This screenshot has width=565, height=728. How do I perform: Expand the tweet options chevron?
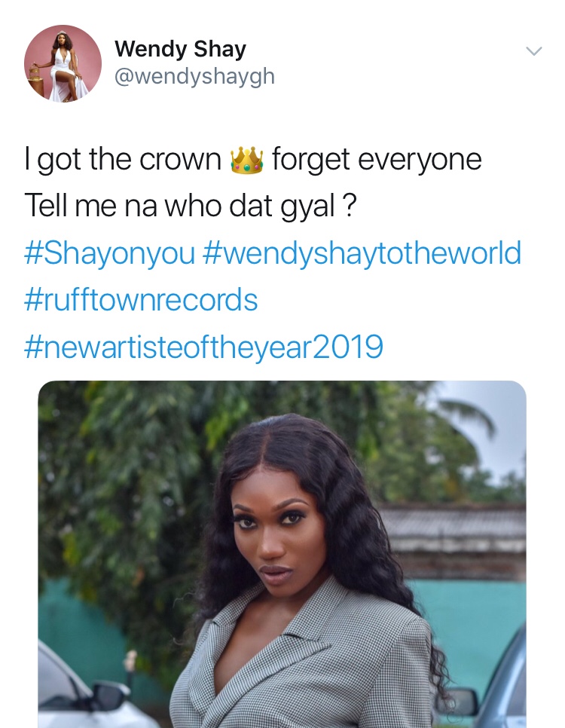(534, 50)
